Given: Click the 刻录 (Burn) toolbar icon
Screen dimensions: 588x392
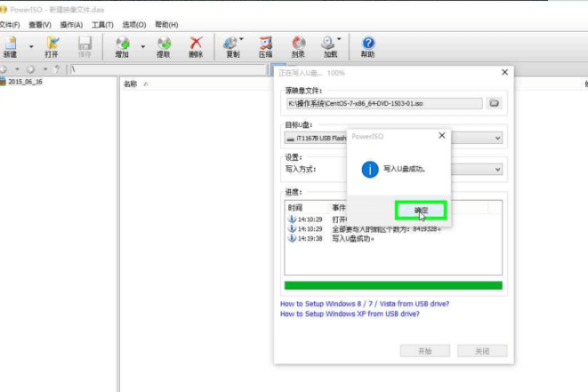Looking at the screenshot, I should [x=299, y=46].
